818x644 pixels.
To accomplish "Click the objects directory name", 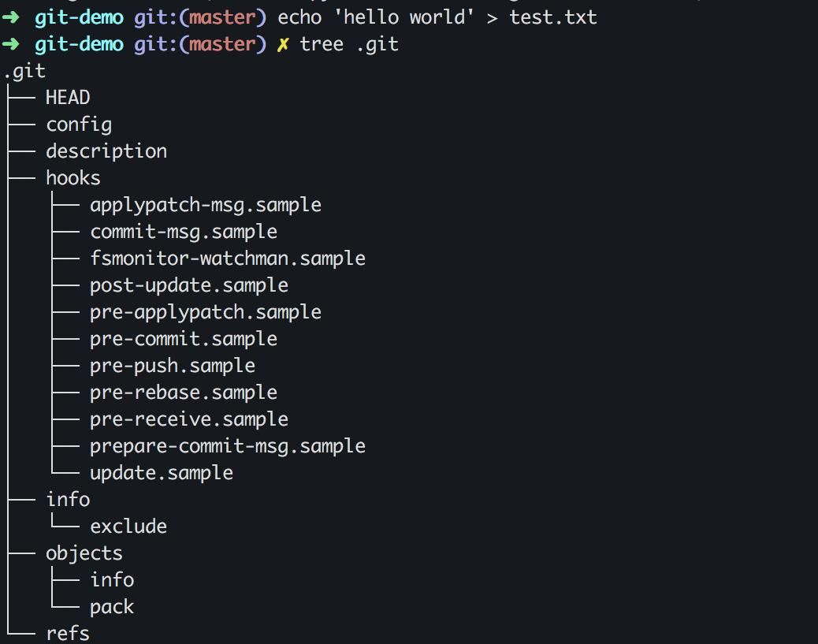I will tap(84, 553).
